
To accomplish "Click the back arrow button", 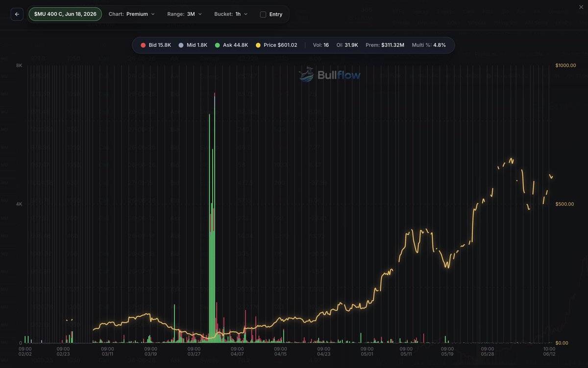I will [17, 14].
